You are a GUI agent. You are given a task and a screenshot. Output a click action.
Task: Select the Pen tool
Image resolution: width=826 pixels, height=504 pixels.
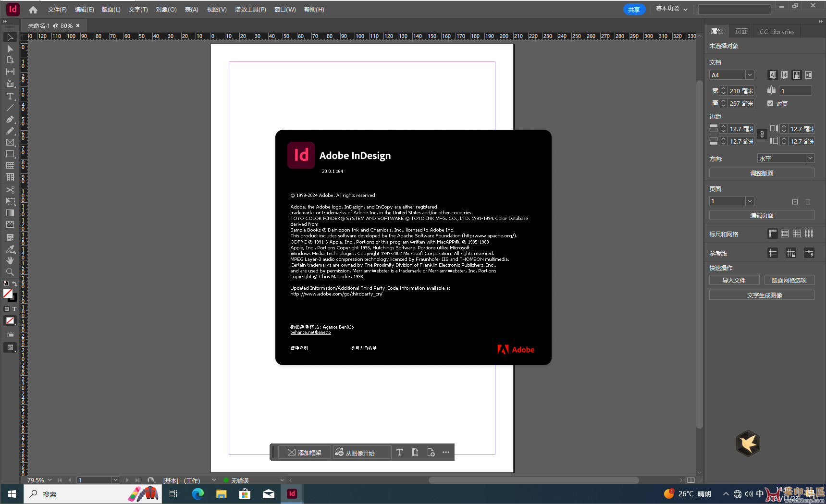(x=10, y=119)
